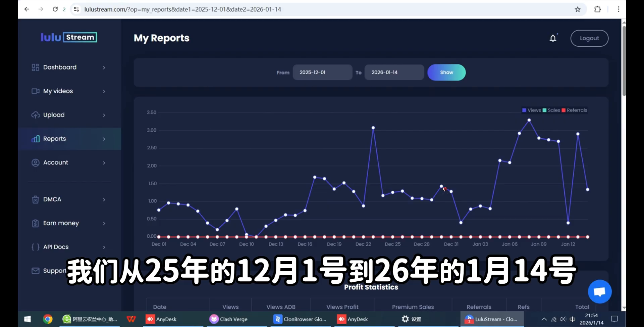
Task: Switch to LuluStream taskbar window
Action: [x=492, y=319]
